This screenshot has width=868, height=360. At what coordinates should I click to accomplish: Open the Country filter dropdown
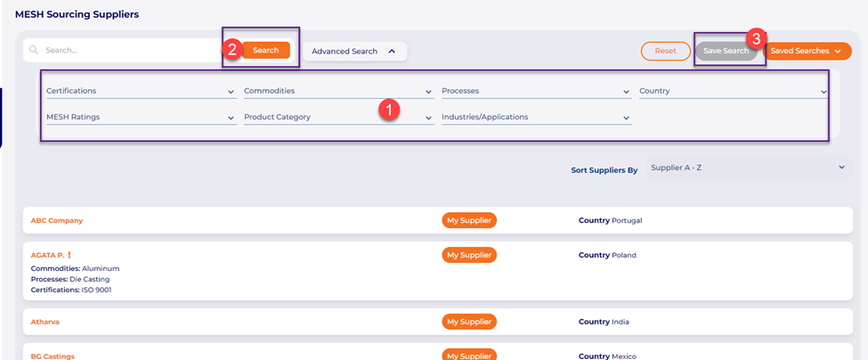(x=733, y=91)
